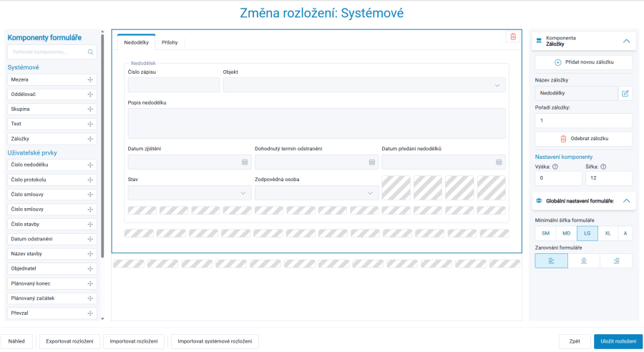Switch to the Nedodělky tab
644x352 pixels.
tap(137, 42)
